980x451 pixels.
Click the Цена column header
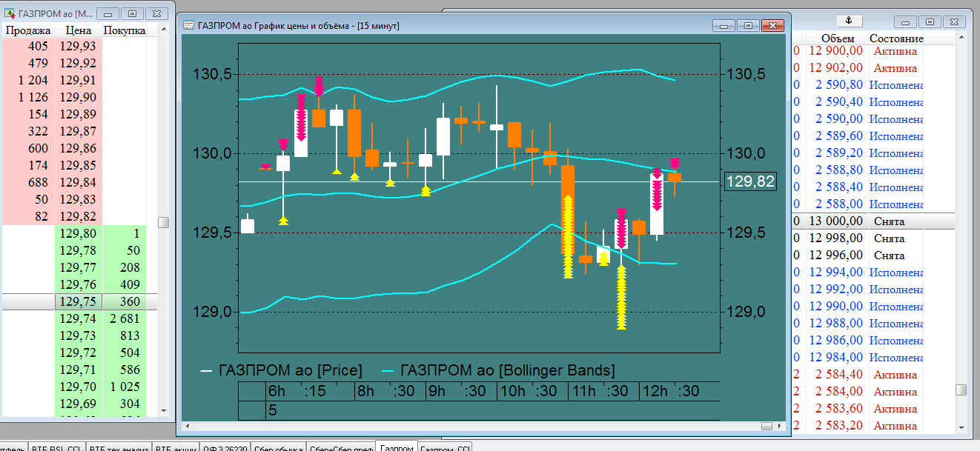79,30
